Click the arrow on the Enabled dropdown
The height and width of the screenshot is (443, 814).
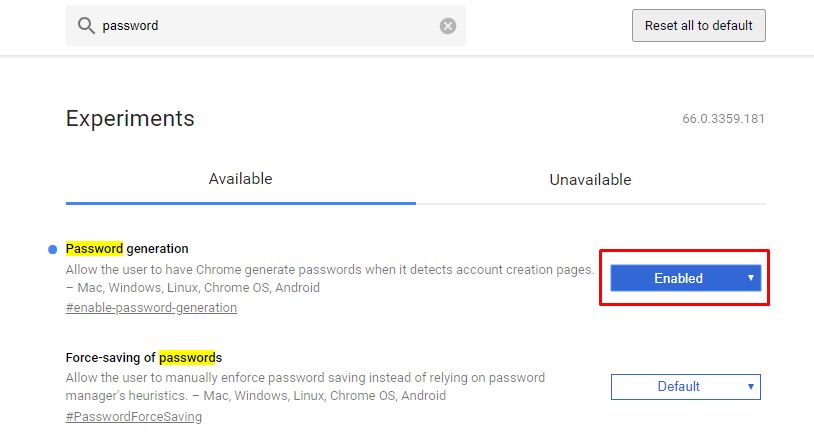coord(750,278)
